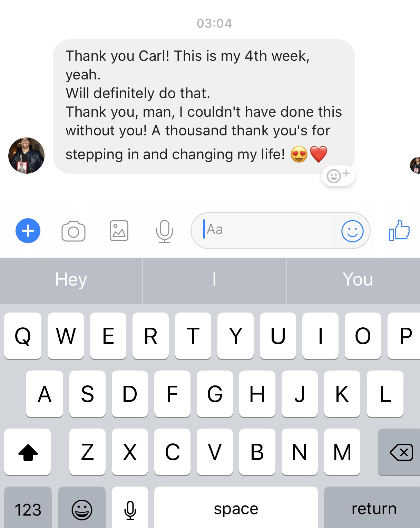Open the camera to take a photo

(x=74, y=231)
